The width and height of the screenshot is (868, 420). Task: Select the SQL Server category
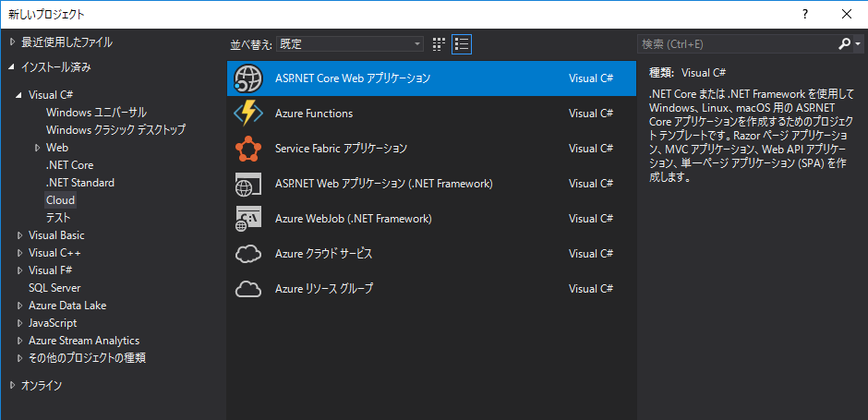[x=54, y=288]
